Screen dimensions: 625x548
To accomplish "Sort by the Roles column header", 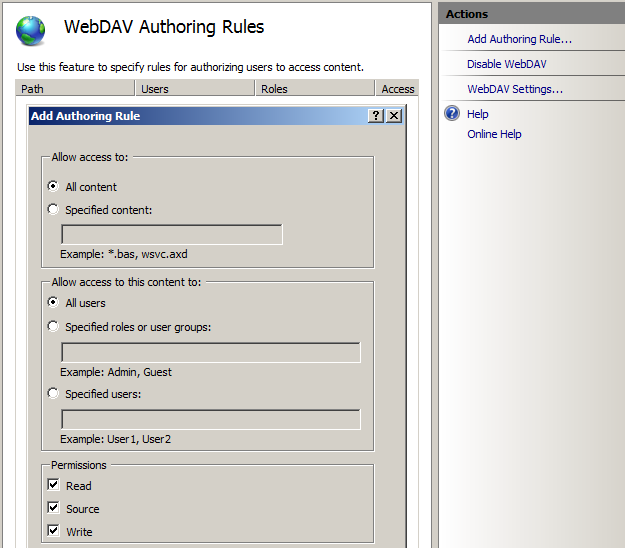I will click(x=315, y=88).
